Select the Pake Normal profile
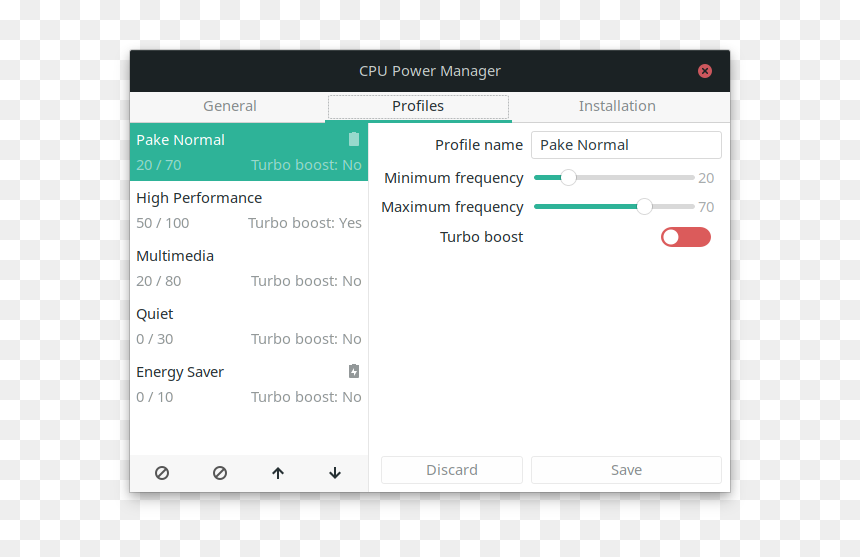 tap(249, 152)
